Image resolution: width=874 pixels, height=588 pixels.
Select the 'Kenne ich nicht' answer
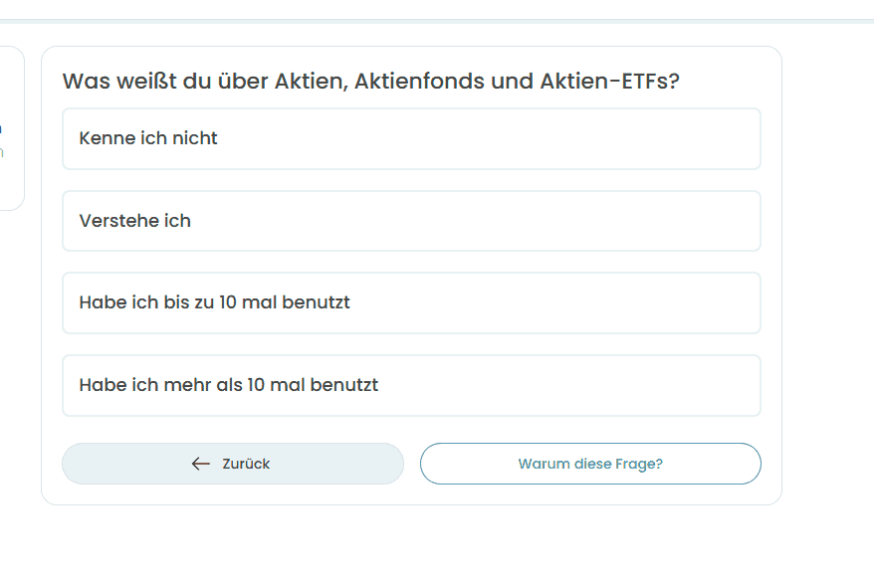click(411, 138)
